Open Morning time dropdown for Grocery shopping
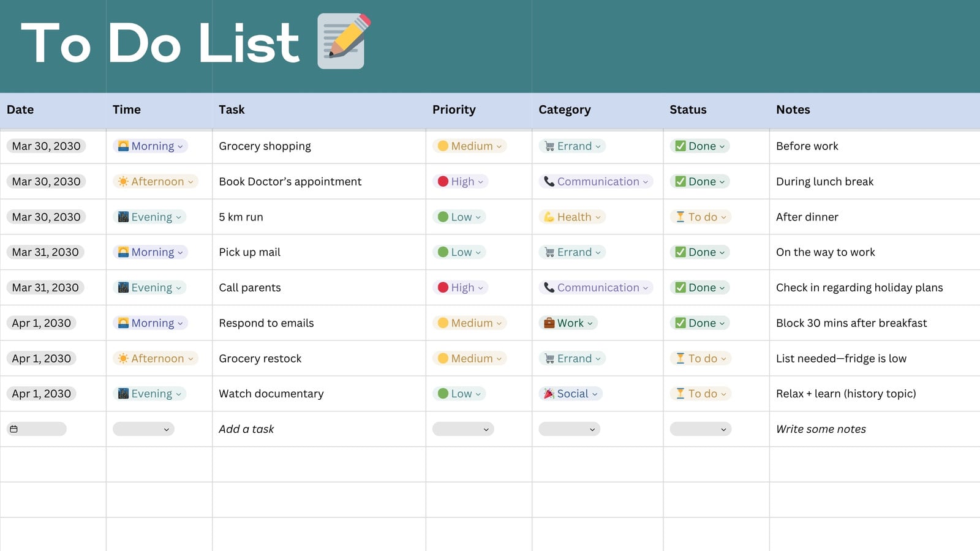This screenshot has width=980, height=551. pyautogui.click(x=150, y=146)
